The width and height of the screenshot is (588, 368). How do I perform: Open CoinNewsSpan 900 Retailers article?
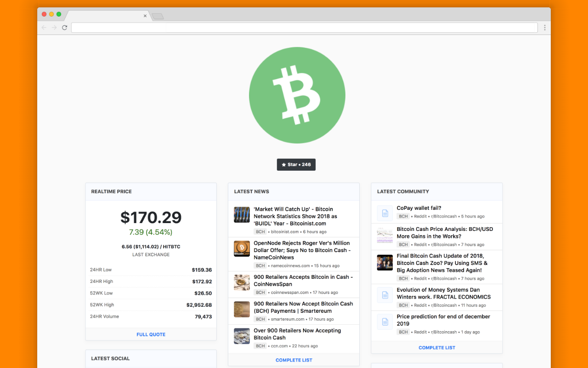303,281
